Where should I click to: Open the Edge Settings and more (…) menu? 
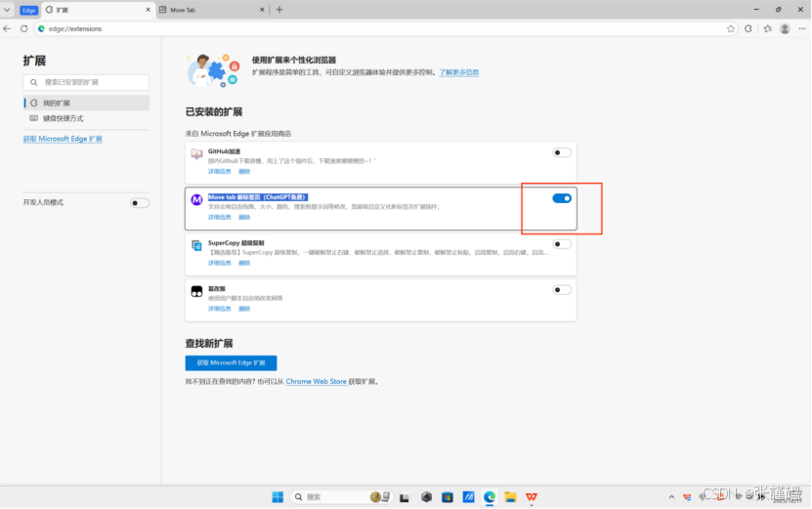[x=801, y=29]
